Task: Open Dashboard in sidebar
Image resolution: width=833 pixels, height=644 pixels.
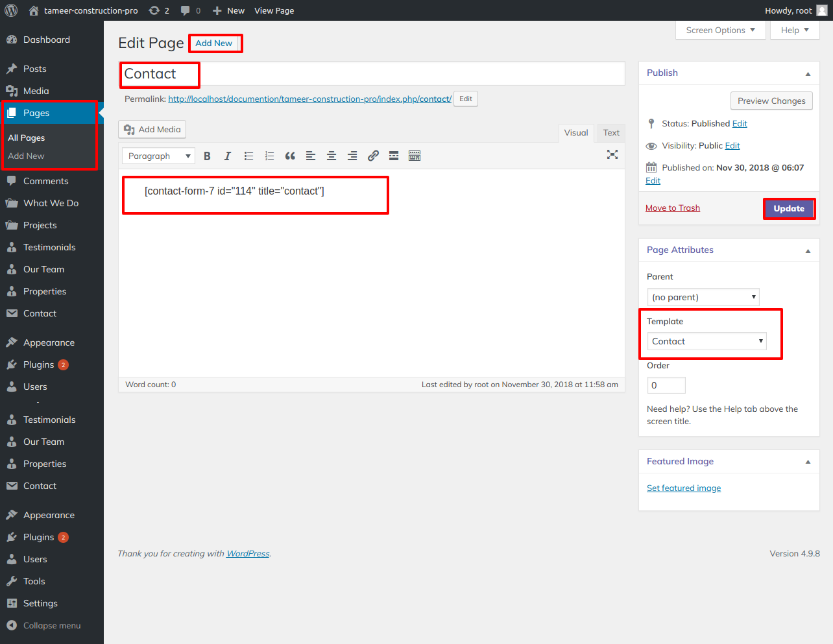Action: (47, 40)
